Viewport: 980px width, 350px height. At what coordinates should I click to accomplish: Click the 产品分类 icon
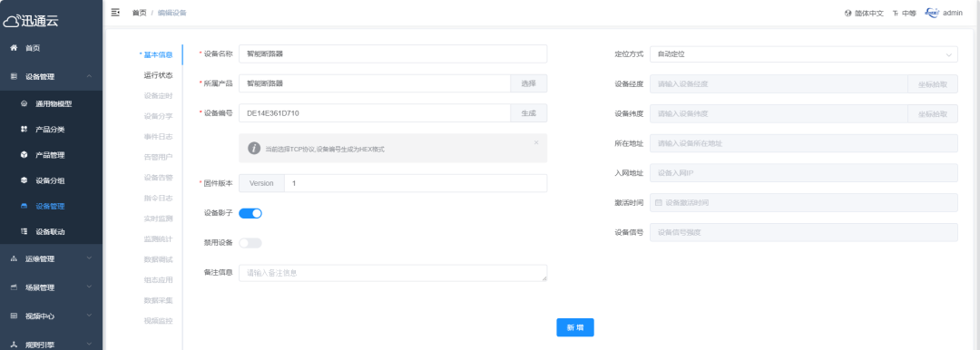click(24, 130)
